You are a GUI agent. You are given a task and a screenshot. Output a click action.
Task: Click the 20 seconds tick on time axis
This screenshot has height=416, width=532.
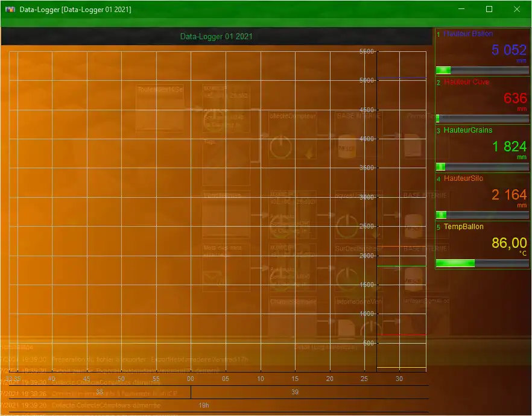pyautogui.click(x=330, y=379)
